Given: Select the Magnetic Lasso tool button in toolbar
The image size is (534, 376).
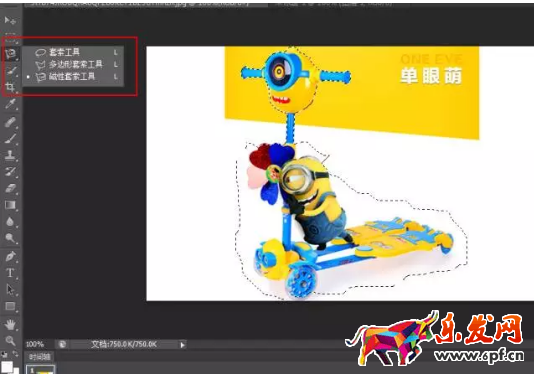Looking at the screenshot, I should [x=10, y=54].
